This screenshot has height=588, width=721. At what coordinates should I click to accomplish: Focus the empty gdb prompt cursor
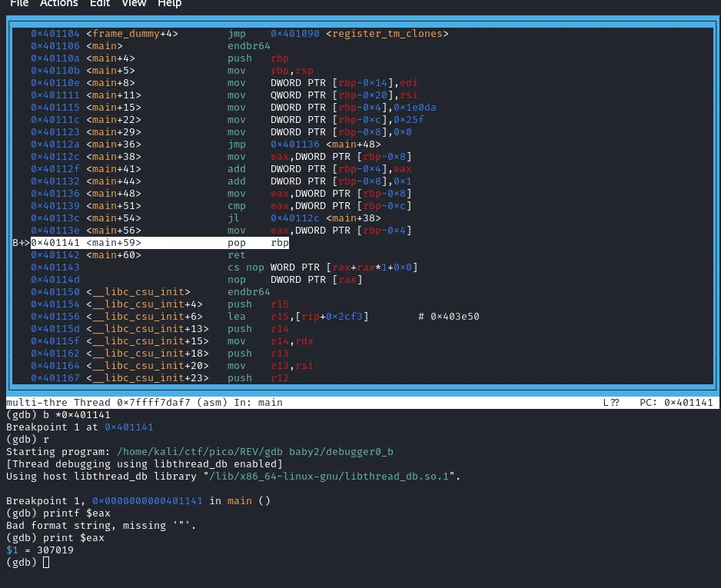click(x=46, y=563)
